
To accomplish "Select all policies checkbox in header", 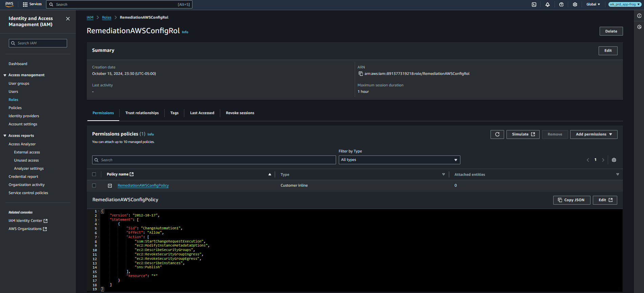I will pos(94,174).
